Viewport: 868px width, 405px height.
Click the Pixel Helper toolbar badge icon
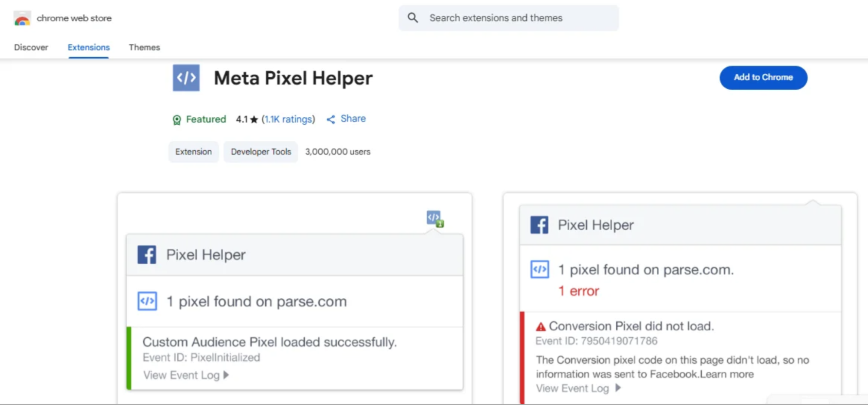click(x=435, y=219)
